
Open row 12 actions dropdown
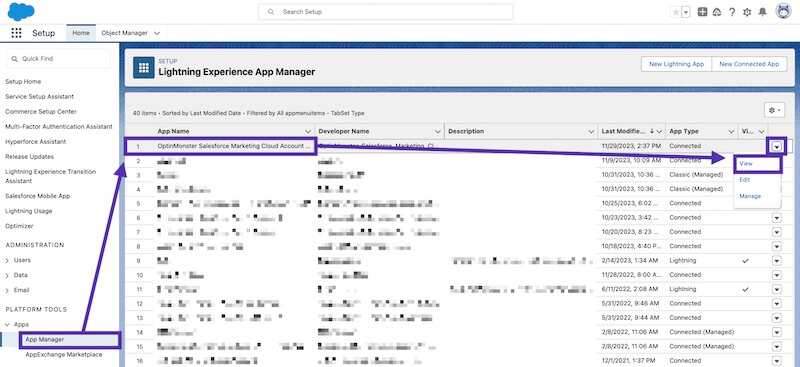(x=777, y=303)
